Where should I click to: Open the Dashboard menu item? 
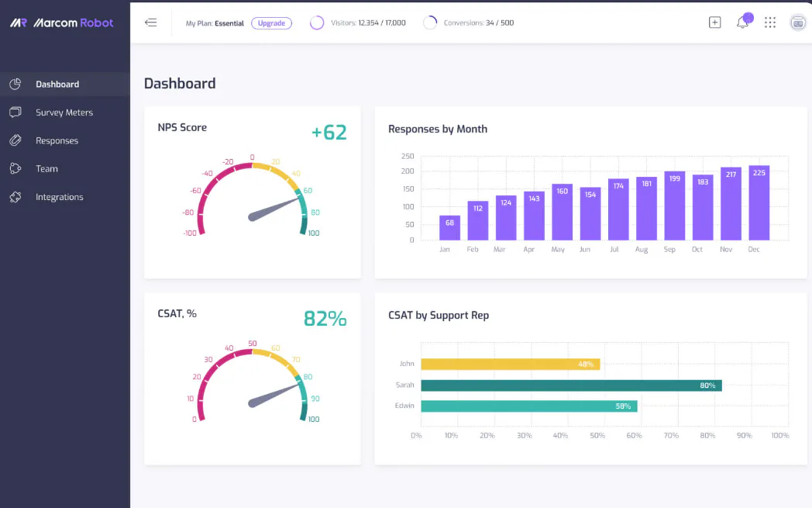point(65,84)
